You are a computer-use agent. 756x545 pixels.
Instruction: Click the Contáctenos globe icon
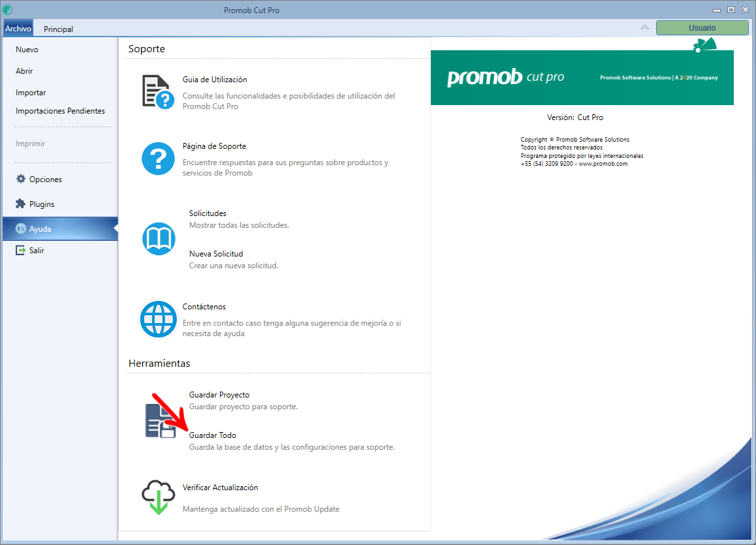158,319
